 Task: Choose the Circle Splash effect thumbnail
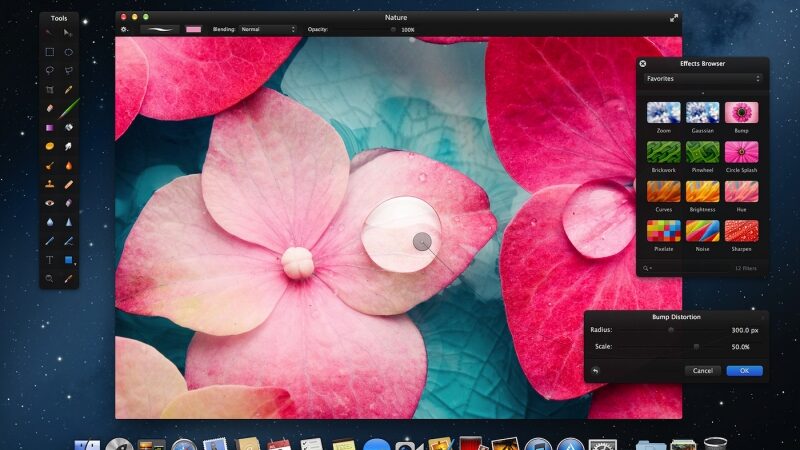[741, 152]
